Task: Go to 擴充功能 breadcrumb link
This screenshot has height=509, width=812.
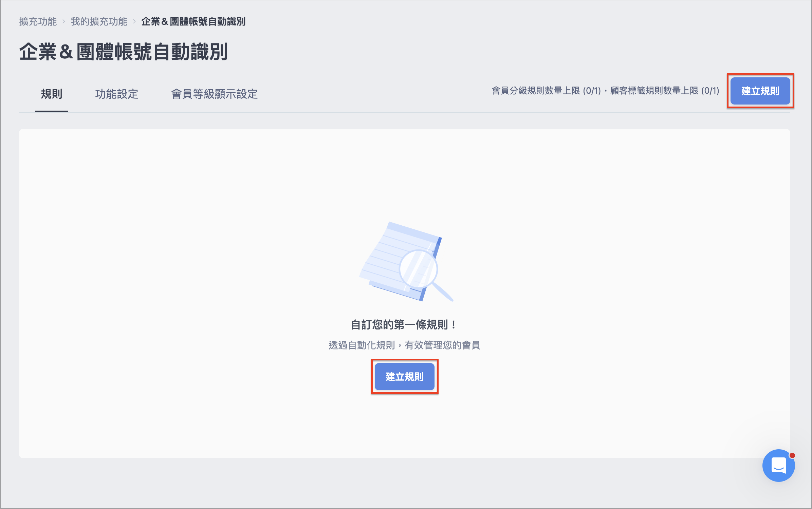Action: (x=38, y=21)
